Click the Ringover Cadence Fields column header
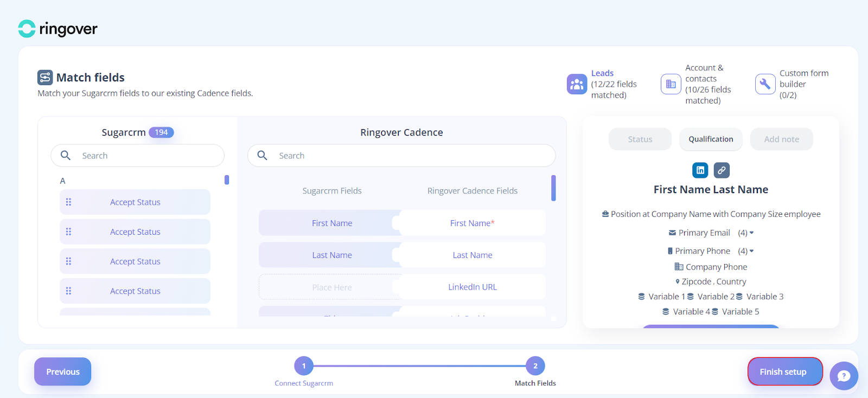 473,191
